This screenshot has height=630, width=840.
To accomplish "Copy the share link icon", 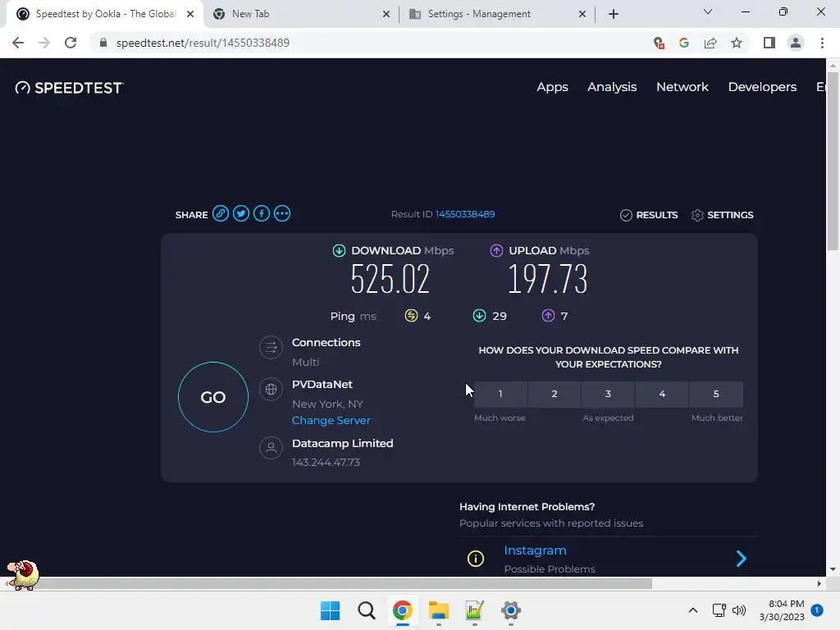I will 220,214.
